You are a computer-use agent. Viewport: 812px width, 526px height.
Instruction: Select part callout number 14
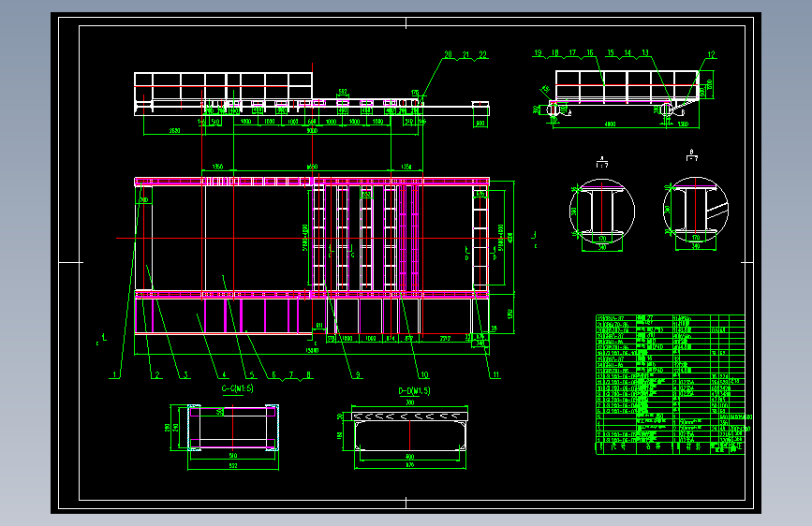click(x=627, y=52)
